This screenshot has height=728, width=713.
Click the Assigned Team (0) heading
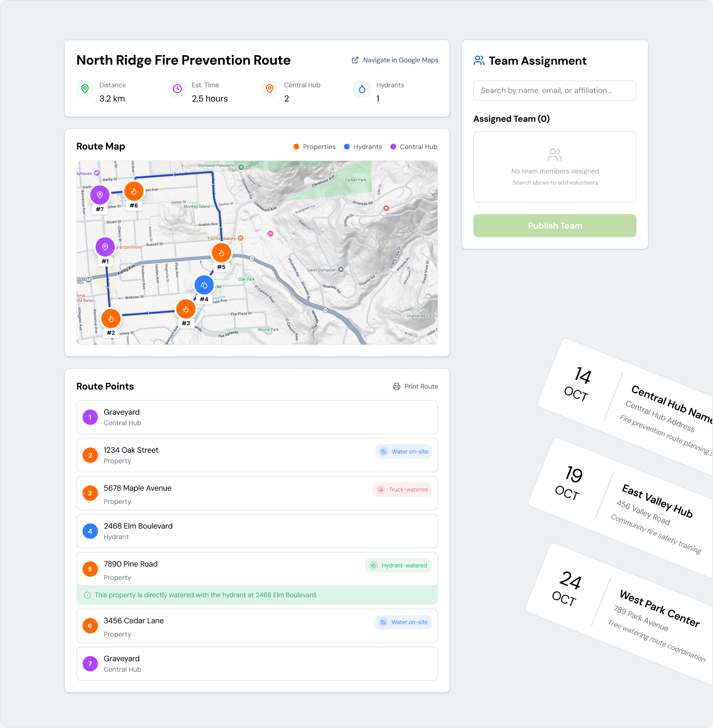point(511,119)
